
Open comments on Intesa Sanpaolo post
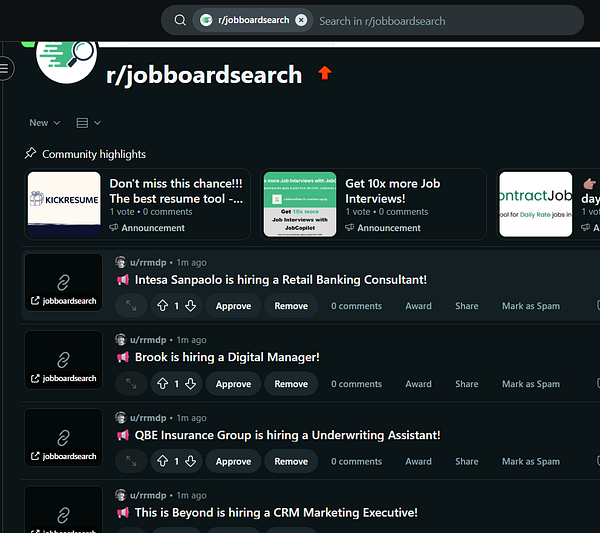point(356,306)
